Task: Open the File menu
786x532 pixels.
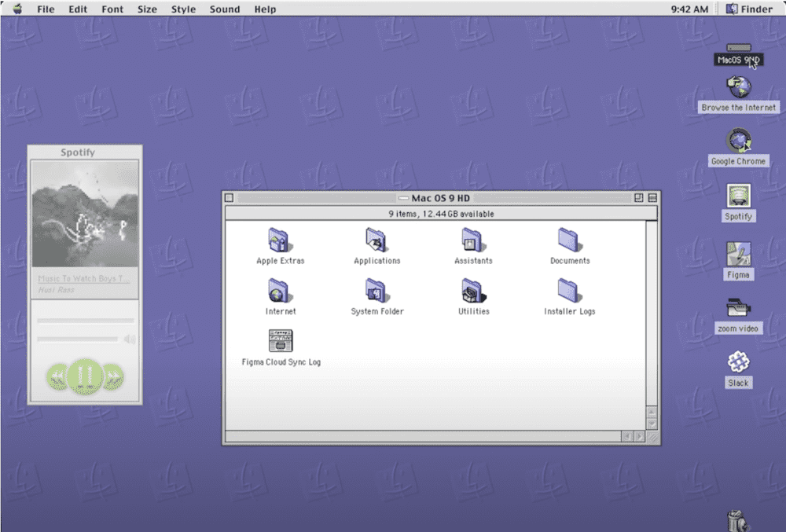Action: pos(46,9)
